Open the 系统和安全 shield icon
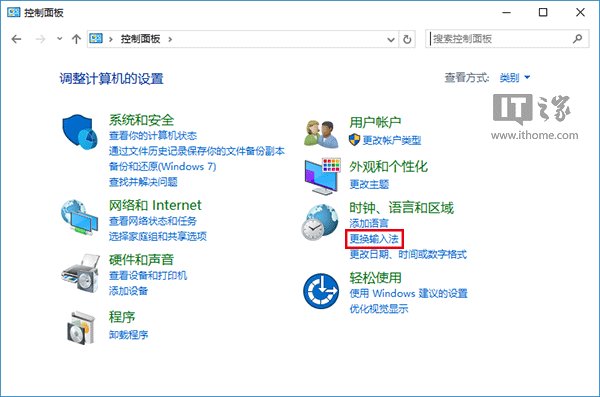600x397 pixels. tap(80, 131)
